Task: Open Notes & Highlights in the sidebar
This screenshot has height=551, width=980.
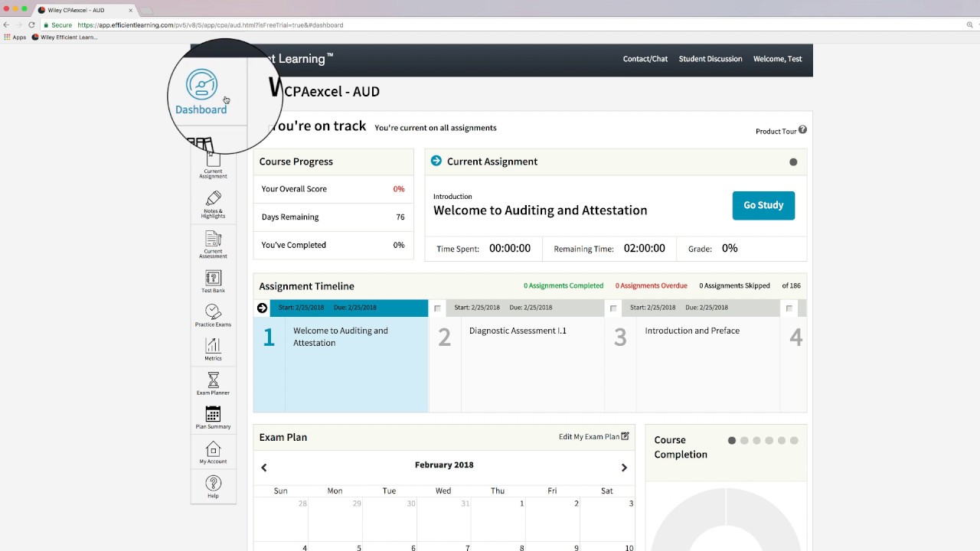Action: 213,204
